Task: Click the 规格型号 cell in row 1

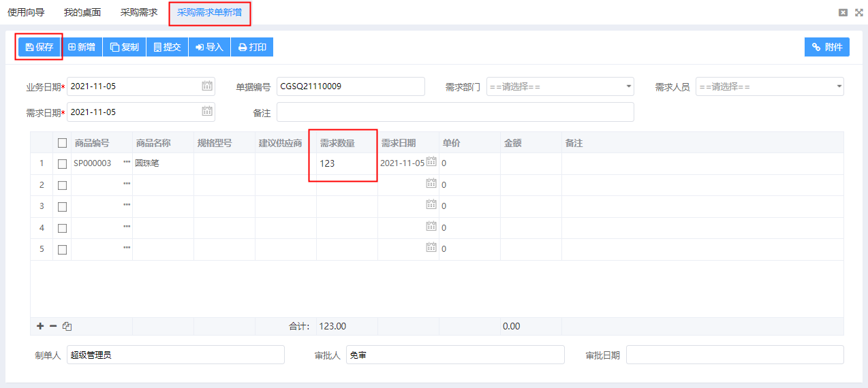Action: click(x=224, y=164)
